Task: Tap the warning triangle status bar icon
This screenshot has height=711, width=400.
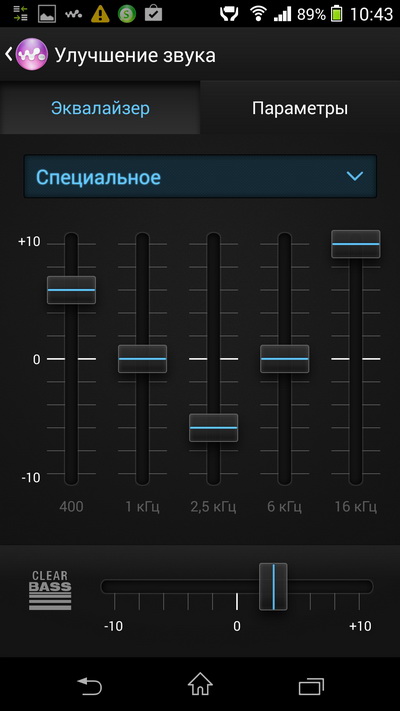Action: pos(100,14)
